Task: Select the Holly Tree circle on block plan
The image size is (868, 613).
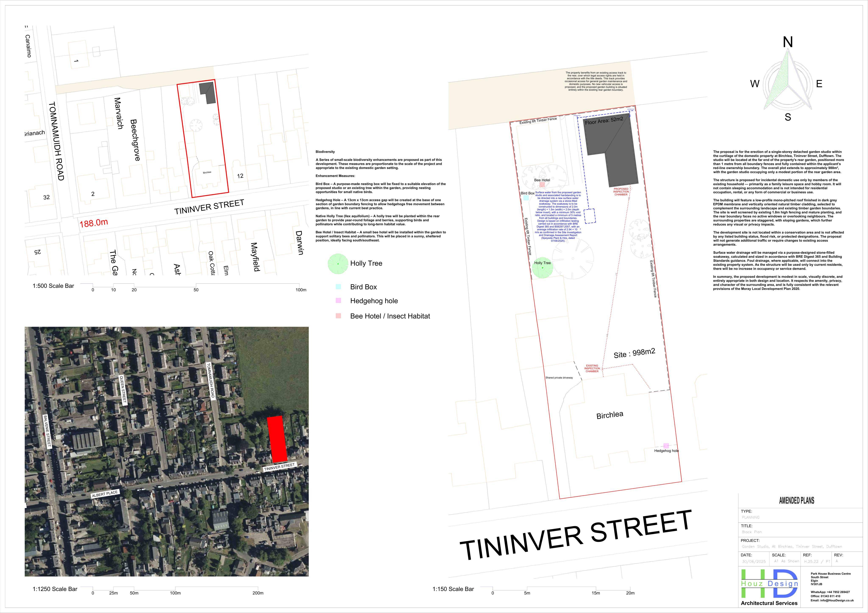Action: pyautogui.click(x=542, y=268)
